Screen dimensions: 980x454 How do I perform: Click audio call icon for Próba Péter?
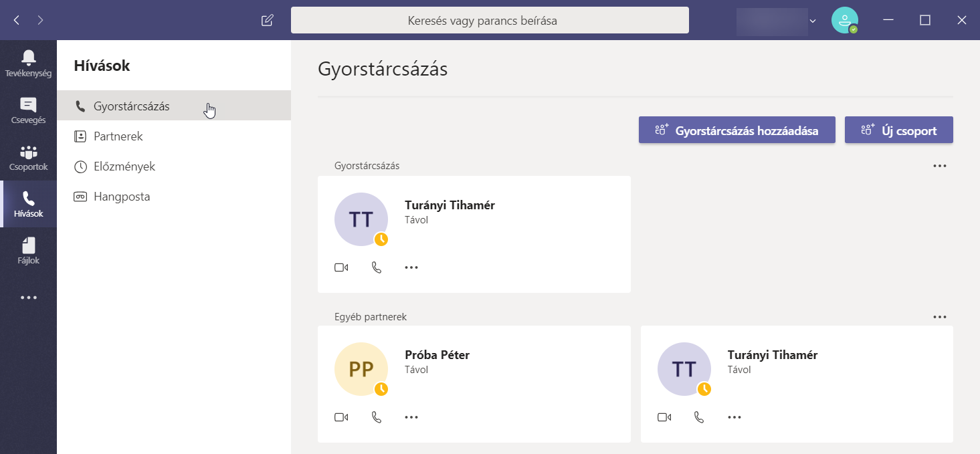coord(377,417)
